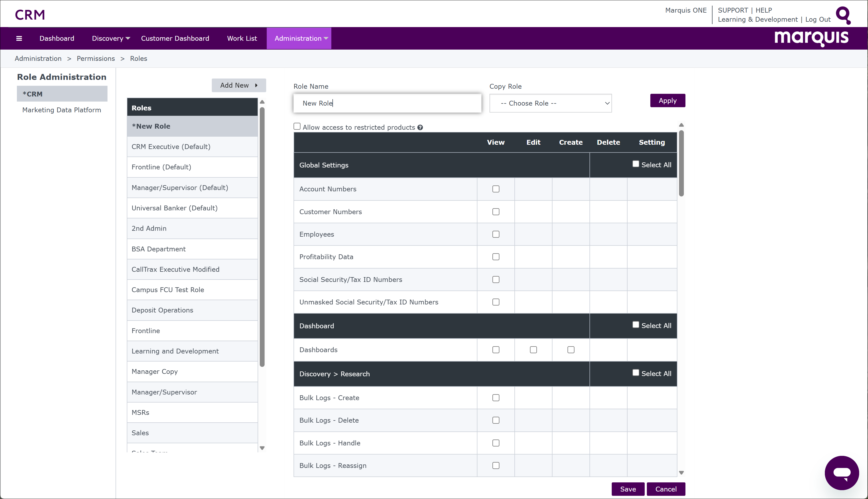Select *New Role in roles list

[x=192, y=126]
